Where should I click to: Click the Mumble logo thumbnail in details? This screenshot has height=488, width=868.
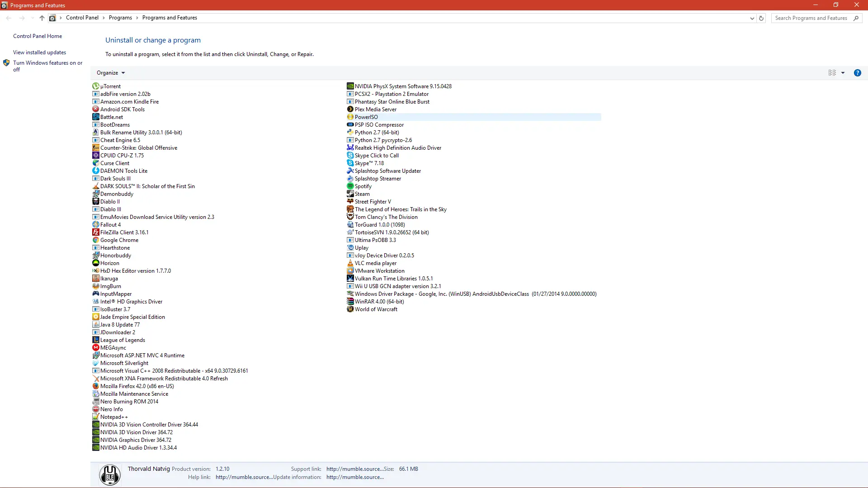click(110, 475)
